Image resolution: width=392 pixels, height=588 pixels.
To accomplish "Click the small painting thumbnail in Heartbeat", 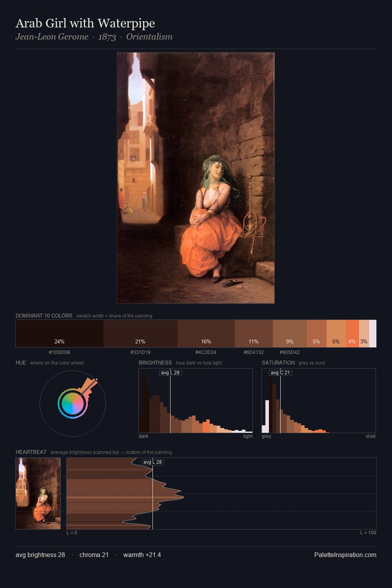I will click(x=38, y=494).
